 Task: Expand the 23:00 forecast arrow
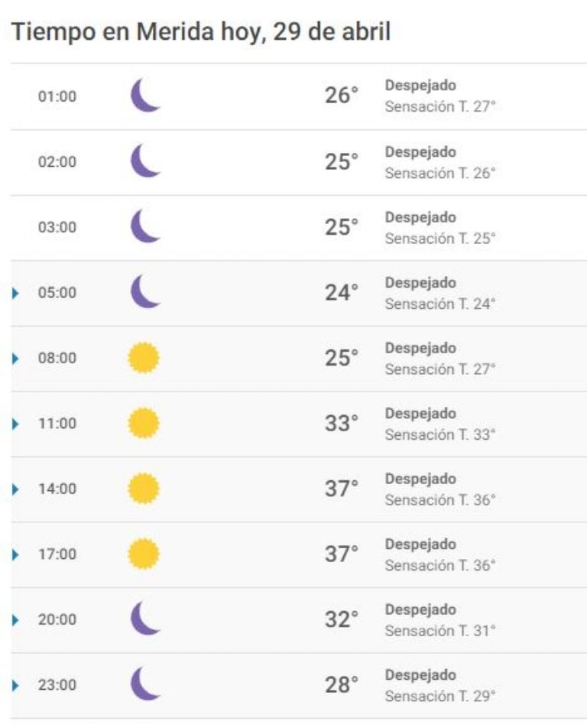click(x=16, y=684)
